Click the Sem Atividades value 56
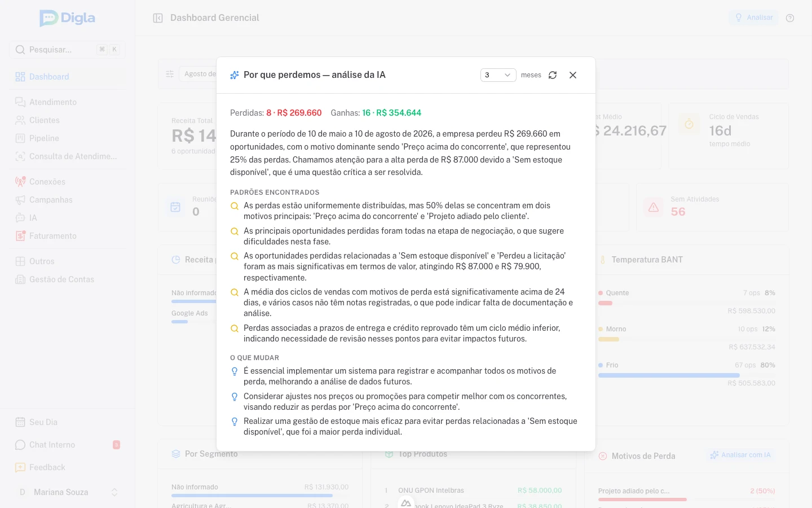The image size is (812, 508). [678, 212]
